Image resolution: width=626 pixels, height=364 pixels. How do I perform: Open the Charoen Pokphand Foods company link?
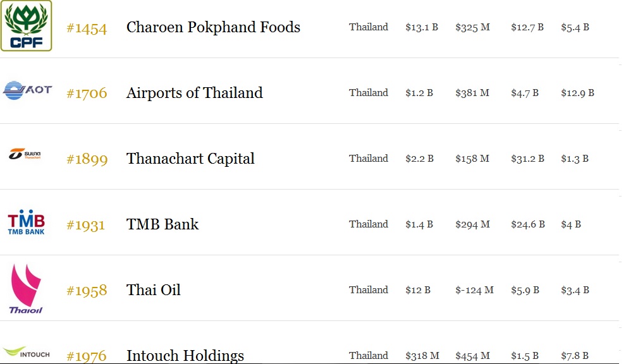(x=213, y=27)
